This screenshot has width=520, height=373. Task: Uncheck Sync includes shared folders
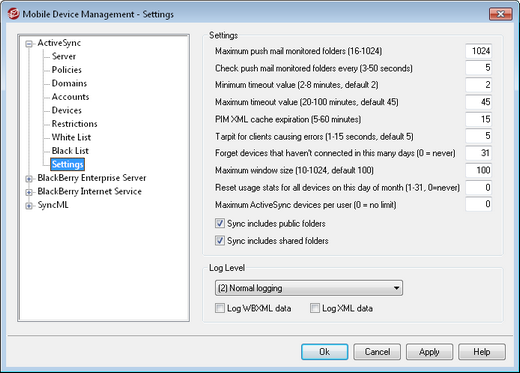pyautogui.click(x=220, y=240)
